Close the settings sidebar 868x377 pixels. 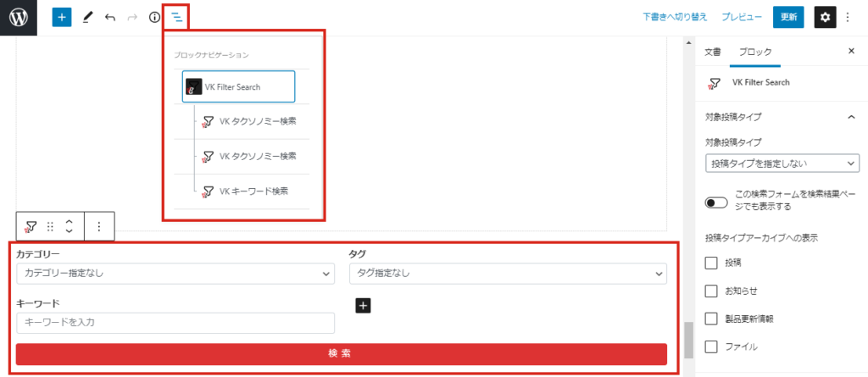click(851, 52)
